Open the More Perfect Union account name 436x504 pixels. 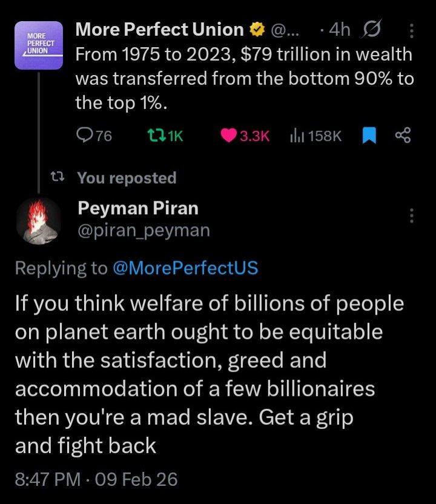159,29
